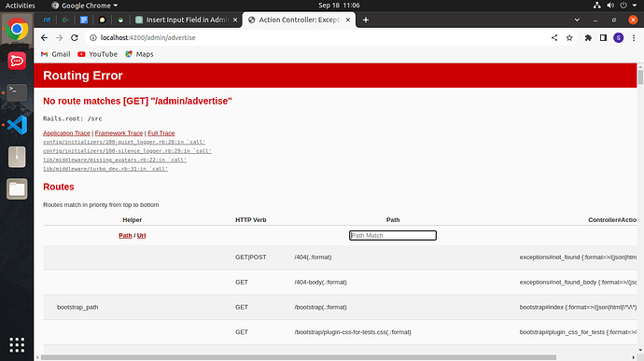Open the Chrome profile avatar
Screen dimensions: 644x361
[x=618, y=38]
